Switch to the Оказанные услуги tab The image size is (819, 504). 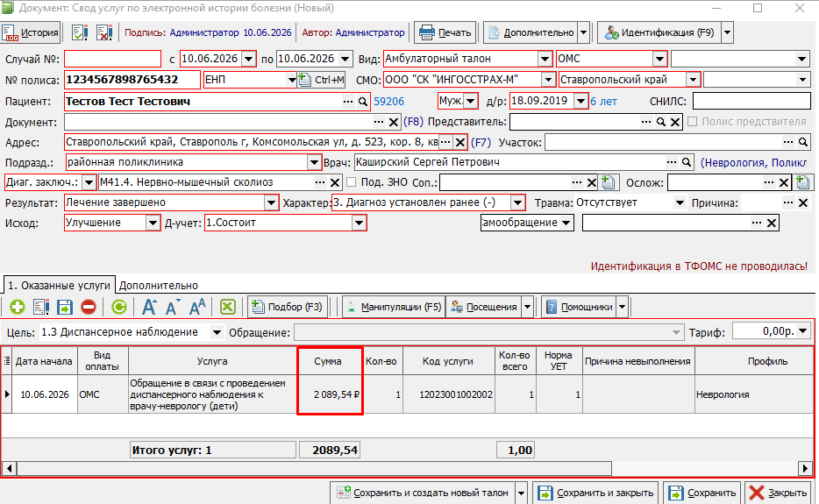(x=59, y=286)
